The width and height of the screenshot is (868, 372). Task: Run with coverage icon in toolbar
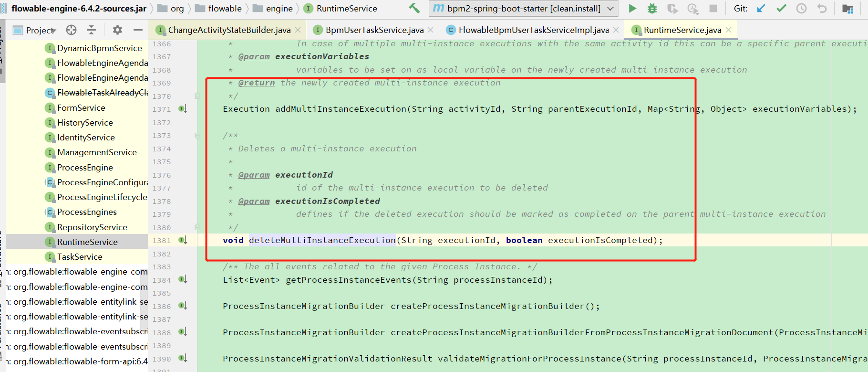(x=672, y=8)
